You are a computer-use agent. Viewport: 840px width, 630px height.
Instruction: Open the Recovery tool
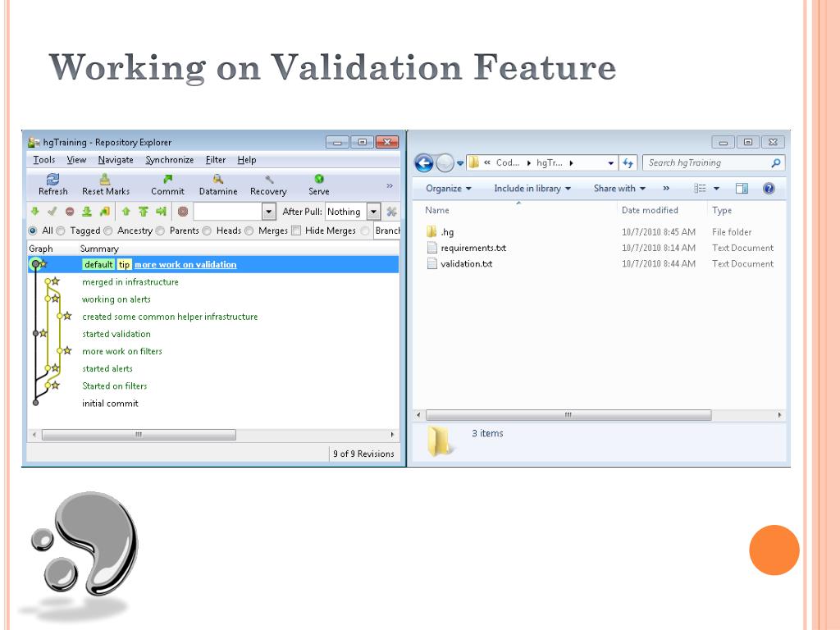[x=268, y=179]
